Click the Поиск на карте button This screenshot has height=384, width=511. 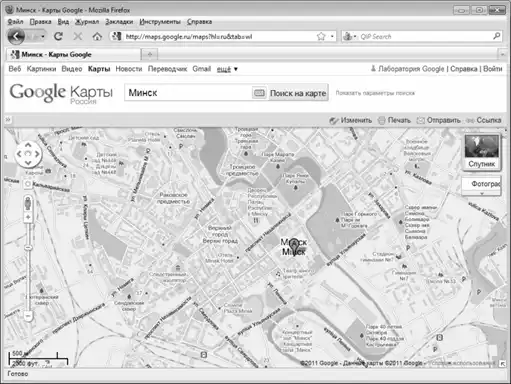pyautogui.click(x=298, y=93)
